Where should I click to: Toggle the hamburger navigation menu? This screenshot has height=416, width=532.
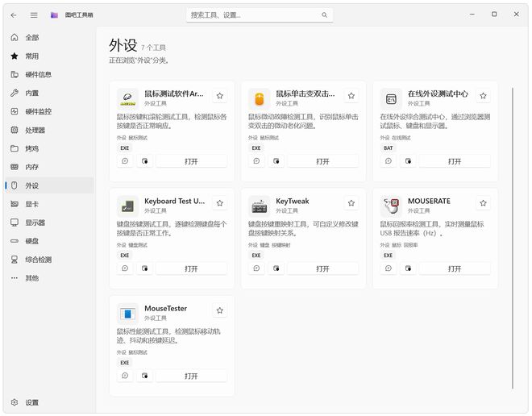(34, 15)
